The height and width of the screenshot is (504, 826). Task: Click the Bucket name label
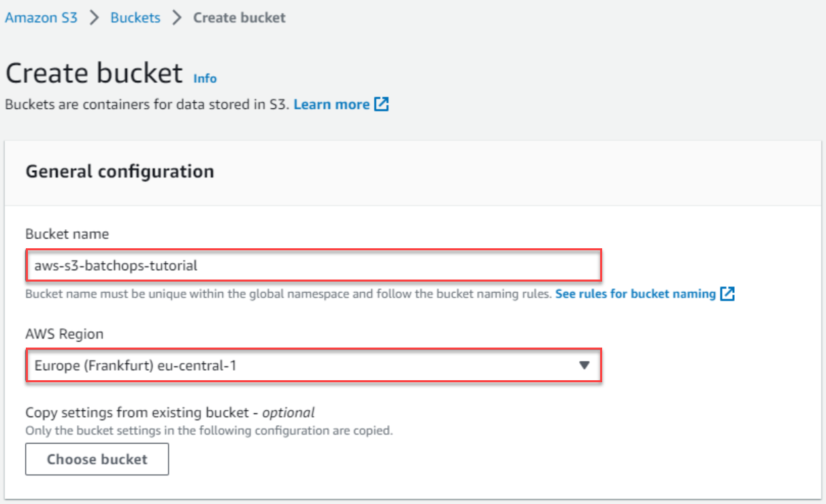(67, 234)
